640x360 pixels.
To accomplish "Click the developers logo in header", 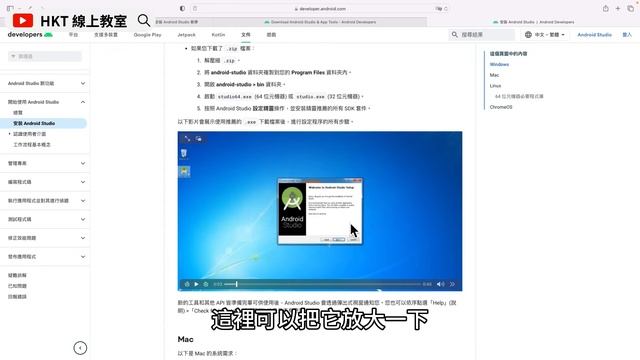I will click(30, 35).
